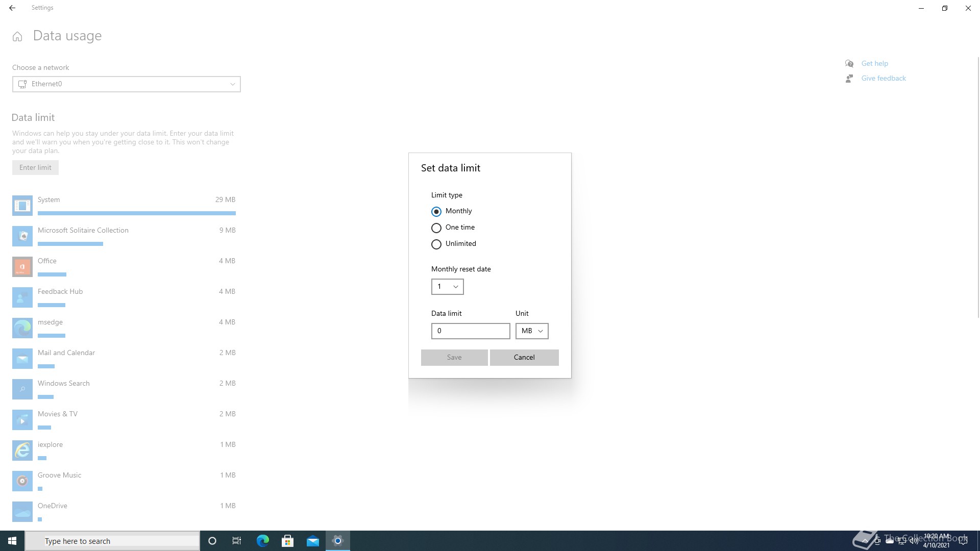Click the Mail and Calendar label
The width and height of the screenshot is (980, 551).
[x=66, y=353]
